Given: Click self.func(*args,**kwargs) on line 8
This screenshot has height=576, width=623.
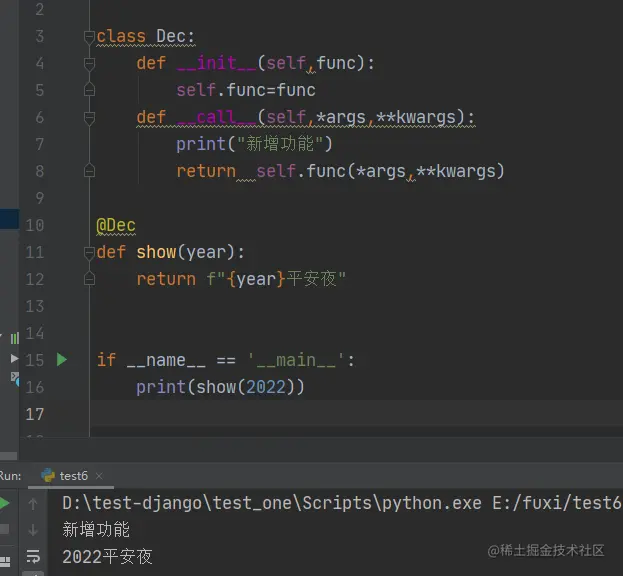Looking at the screenshot, I should point(380,171).
